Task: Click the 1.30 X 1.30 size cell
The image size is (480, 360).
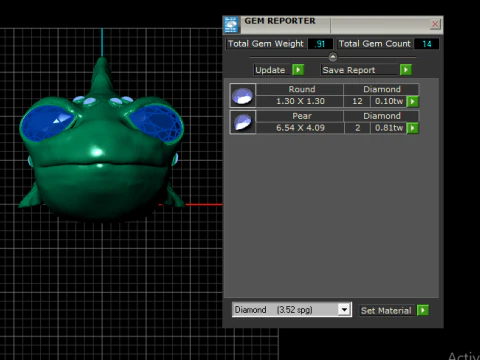Action: (x=300, y=101)
